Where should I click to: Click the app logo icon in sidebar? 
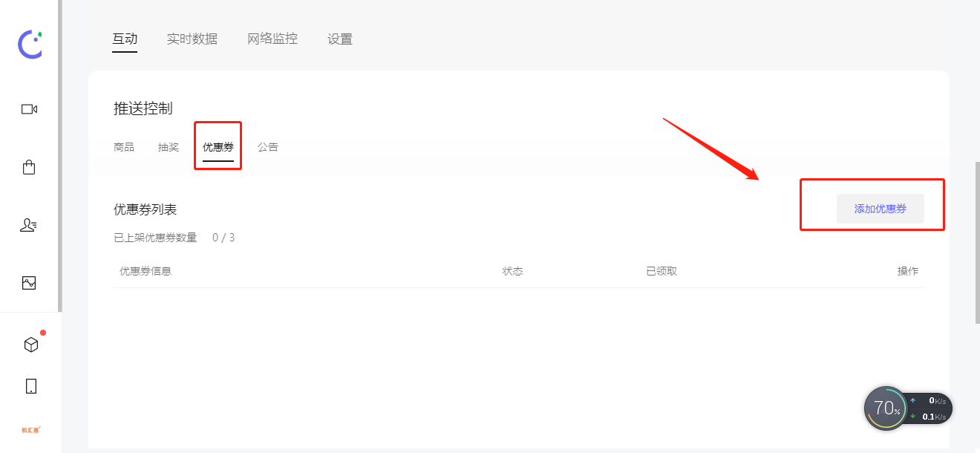tap(30, 45)
